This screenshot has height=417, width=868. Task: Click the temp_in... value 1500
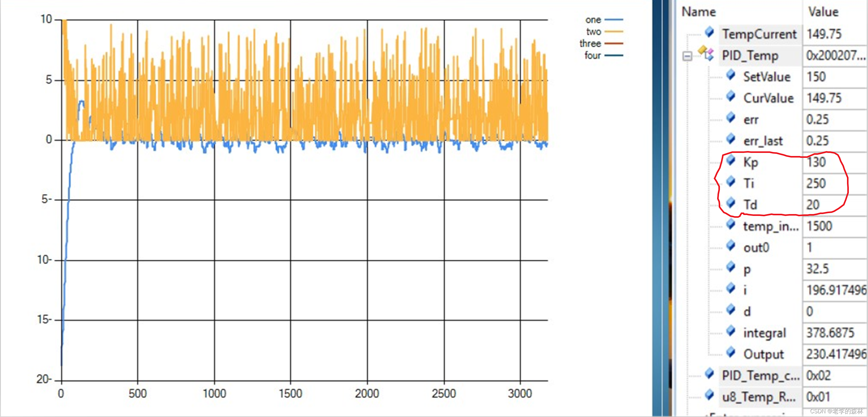pyautogui.click(x=819, y=226)
